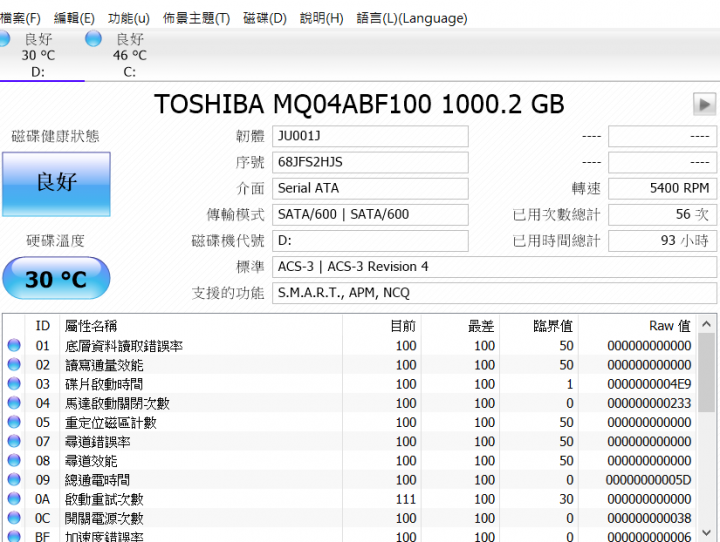
Task: Click status orb for attribute 03
Action: coord(14,384)
